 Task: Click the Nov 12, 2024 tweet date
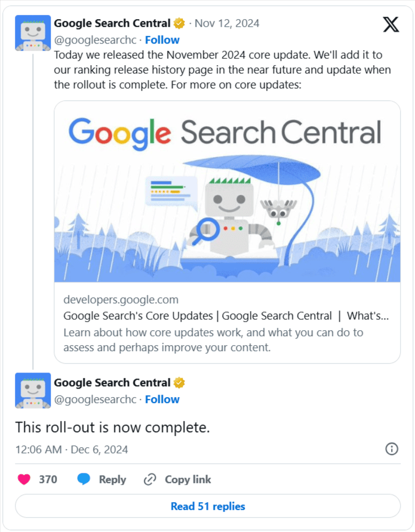click(227, 24)
